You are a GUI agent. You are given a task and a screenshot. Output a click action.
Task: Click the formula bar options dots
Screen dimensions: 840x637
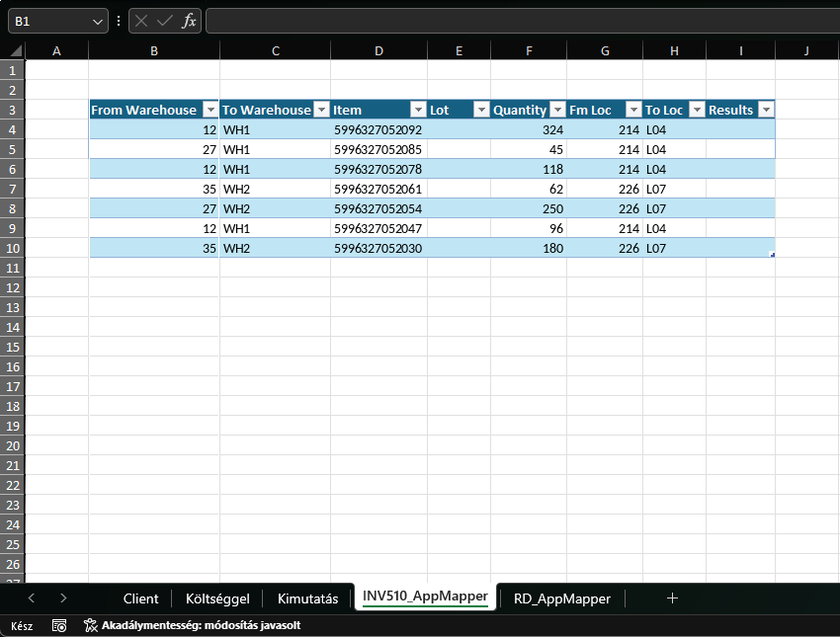[x=119, y=21]
